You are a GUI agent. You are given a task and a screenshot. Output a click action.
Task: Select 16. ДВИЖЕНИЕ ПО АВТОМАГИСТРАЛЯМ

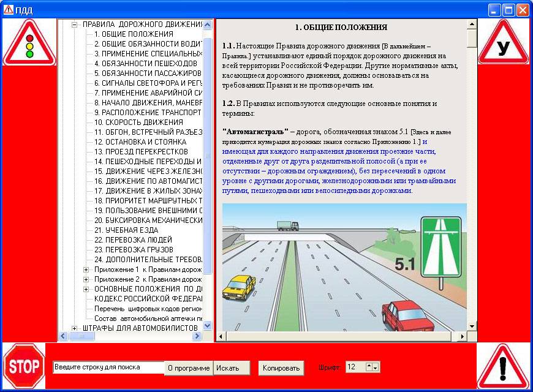pos(148,181)
